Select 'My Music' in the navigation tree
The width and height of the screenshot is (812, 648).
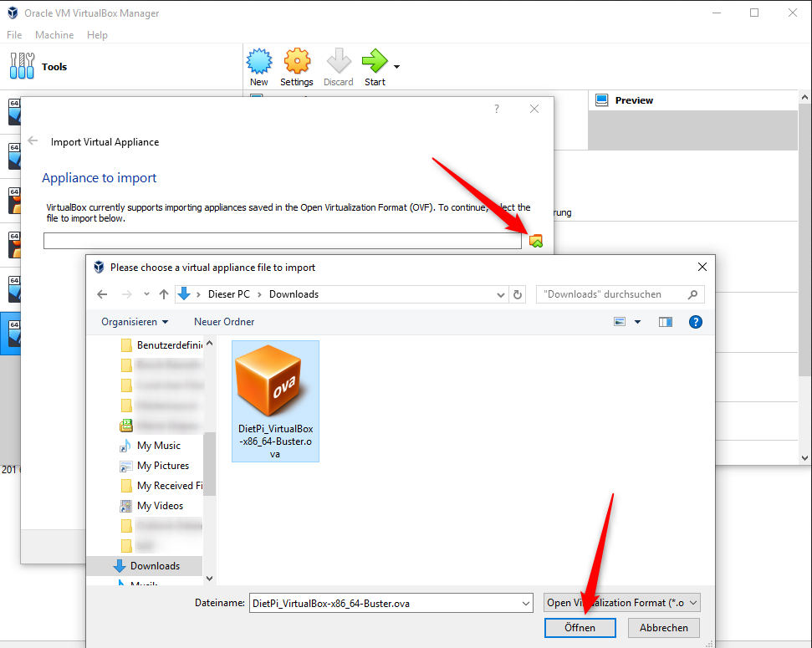coord(151,446)
